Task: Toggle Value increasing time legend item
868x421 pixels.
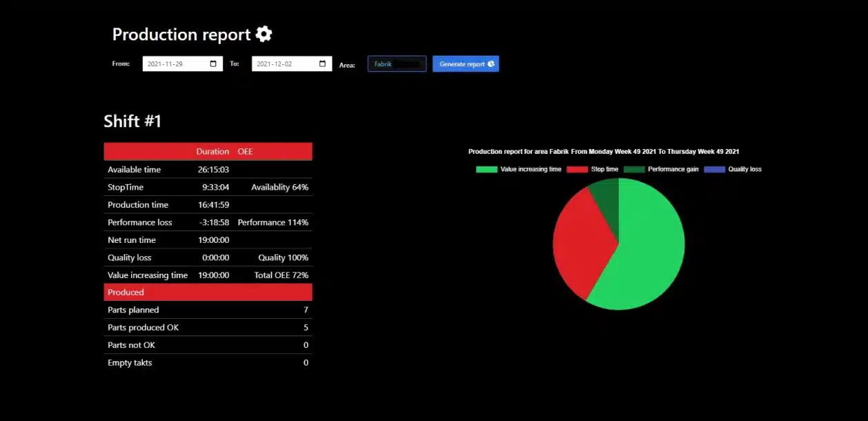Action: (519, 169)
